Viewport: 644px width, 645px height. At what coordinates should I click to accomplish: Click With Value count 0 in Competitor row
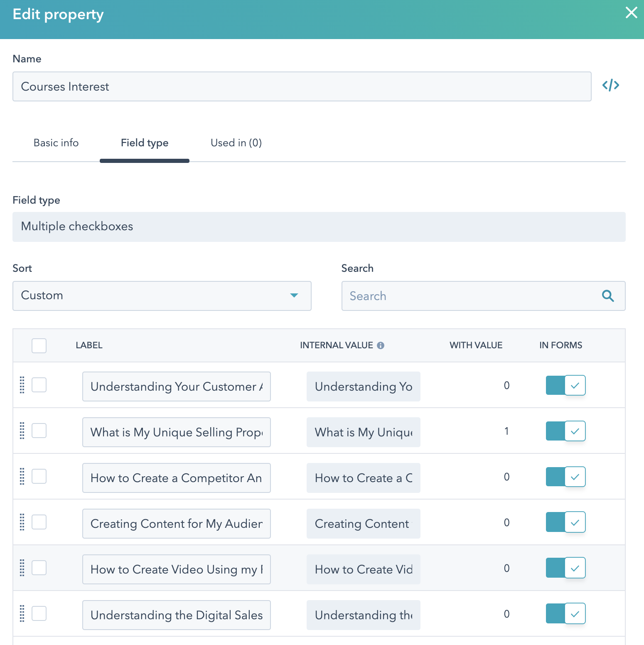tap(506, 477)
